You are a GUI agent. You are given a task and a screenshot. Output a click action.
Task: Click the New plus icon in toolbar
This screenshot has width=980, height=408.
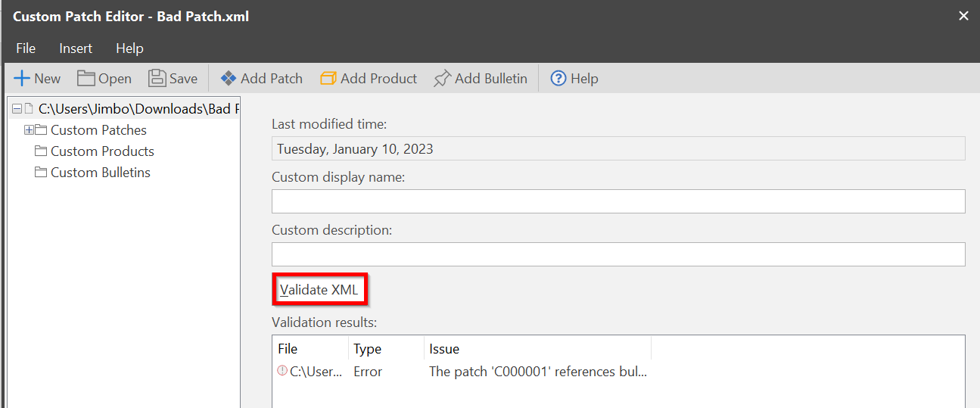click(23, 79)
